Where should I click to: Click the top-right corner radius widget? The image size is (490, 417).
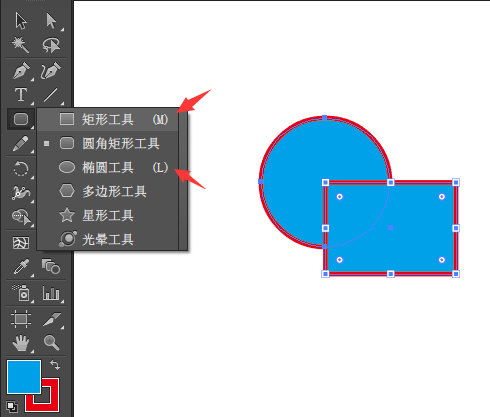tap(442, 197)
